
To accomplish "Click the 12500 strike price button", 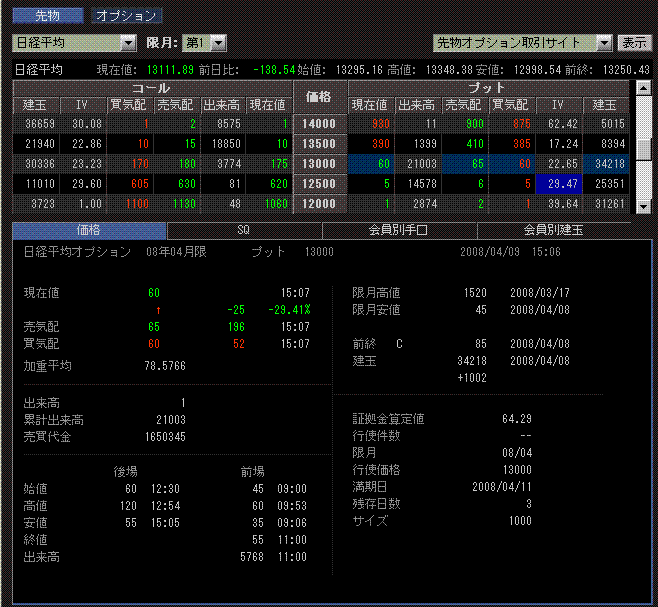I will (320, 184).
